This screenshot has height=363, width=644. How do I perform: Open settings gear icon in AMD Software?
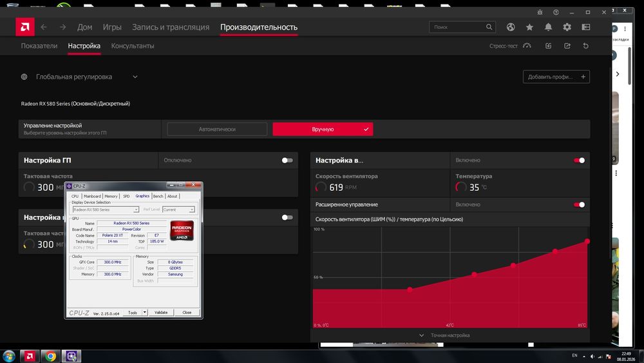point(567,27)
